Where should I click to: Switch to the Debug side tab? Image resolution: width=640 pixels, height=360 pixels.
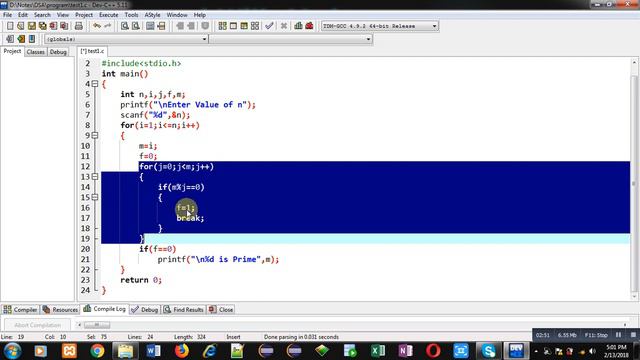pyautogui.click(x=58, y=52)
